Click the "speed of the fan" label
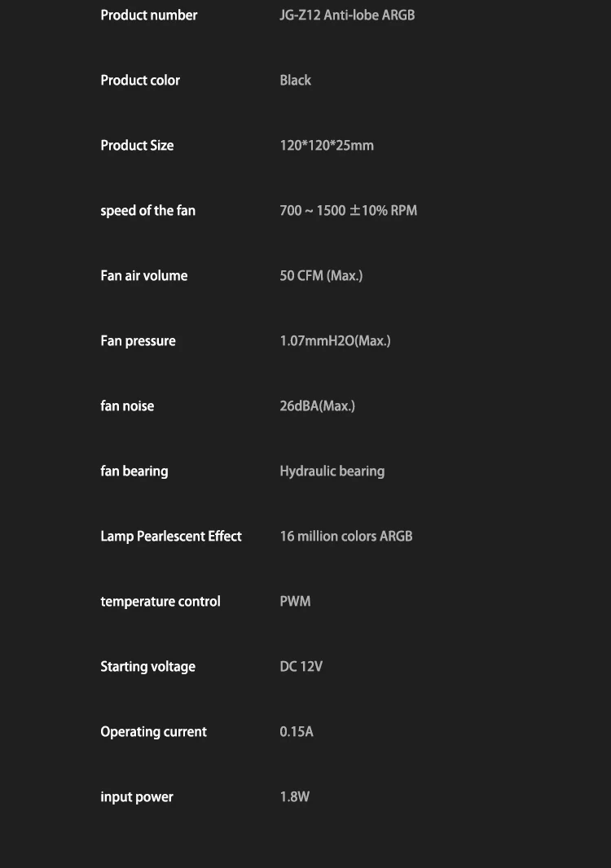 click(147, 211)
